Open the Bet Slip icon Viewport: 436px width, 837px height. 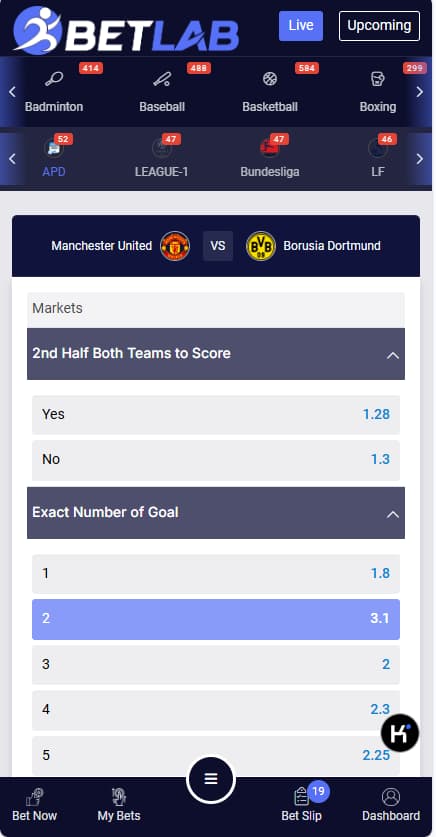tap(302, 797)
